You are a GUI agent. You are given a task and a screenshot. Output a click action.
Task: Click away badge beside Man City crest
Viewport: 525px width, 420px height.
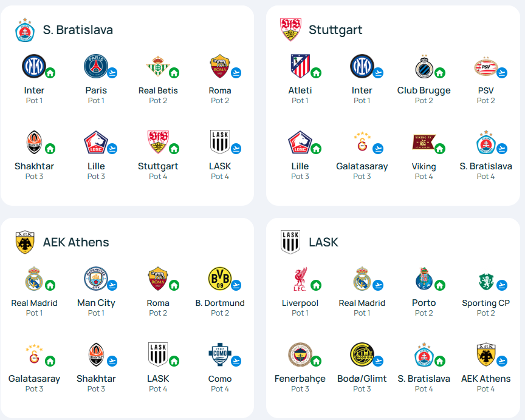(112, 285)
